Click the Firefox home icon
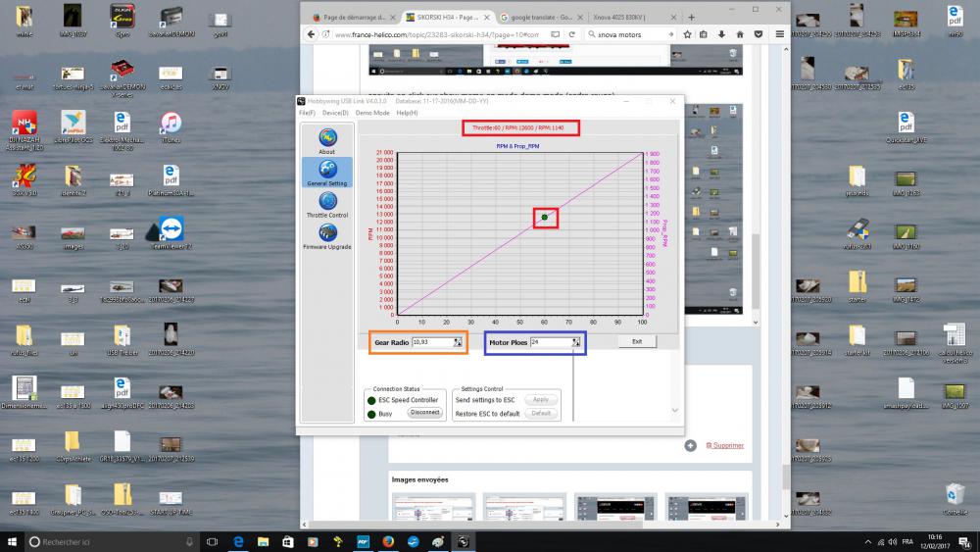Screen dimensions: 980x552 pos(739,34)
